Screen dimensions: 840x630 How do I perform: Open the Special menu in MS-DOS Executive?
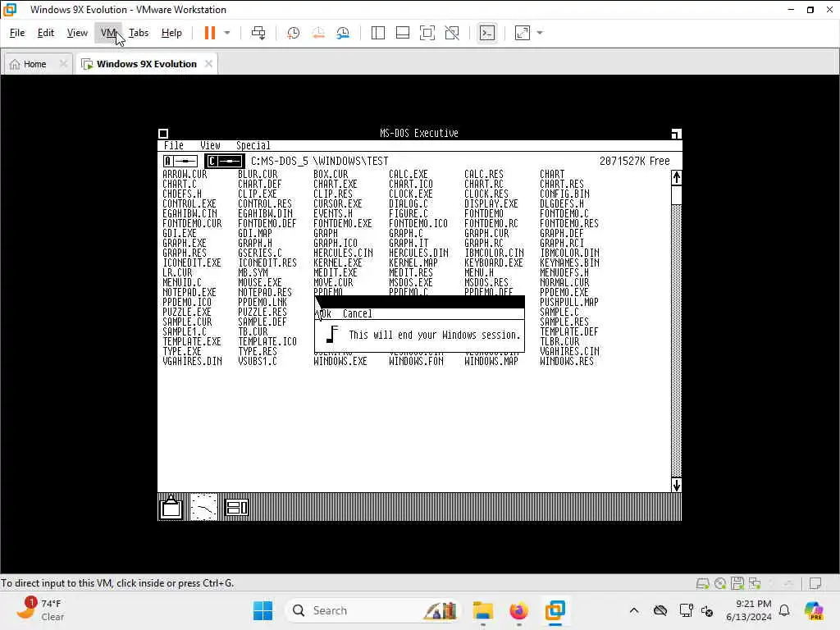[x=253, y=146]
